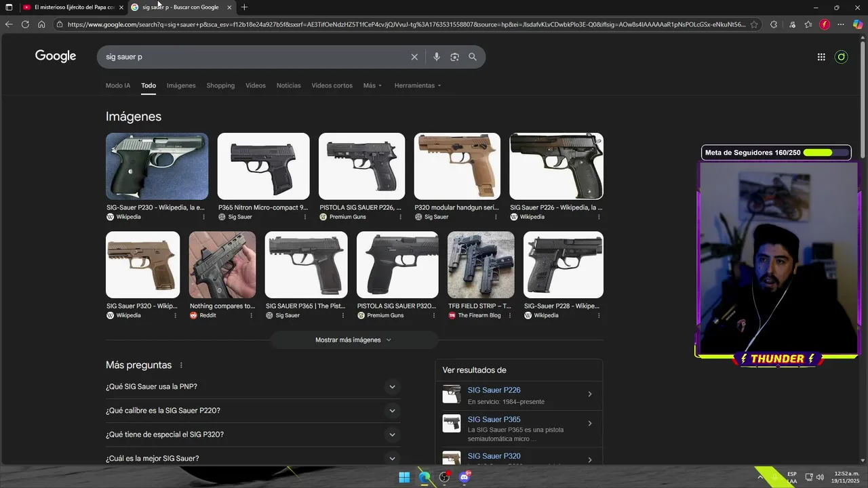This screenshot has height=488, width=868.
Task: Open Discord from the taskbar
Action: [465, 477]
